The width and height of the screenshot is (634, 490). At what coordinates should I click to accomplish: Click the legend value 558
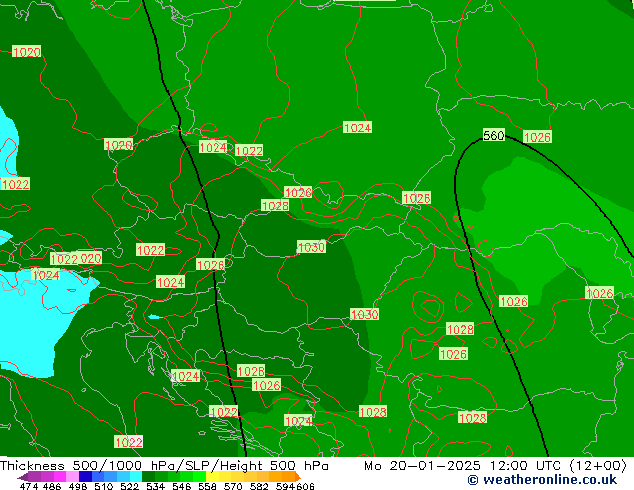click(207, 486)
